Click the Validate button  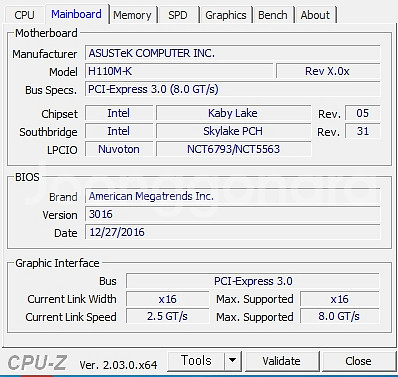tap(281, 361)
